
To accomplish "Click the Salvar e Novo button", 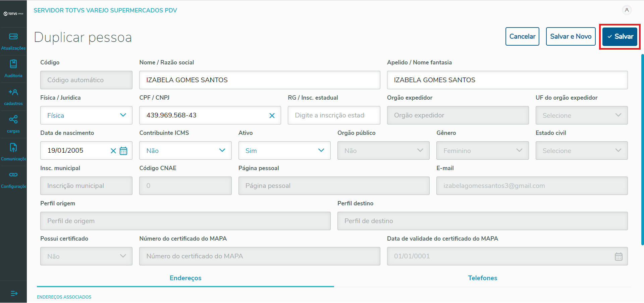I will point(571,37).
